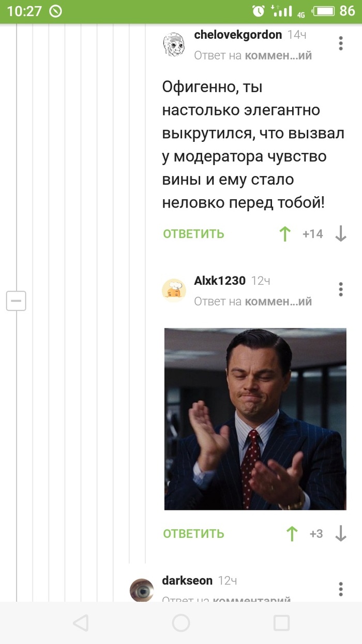Tap the Android home circle button
This screenshot has width=362, height=644.
(x=181, y=623)
